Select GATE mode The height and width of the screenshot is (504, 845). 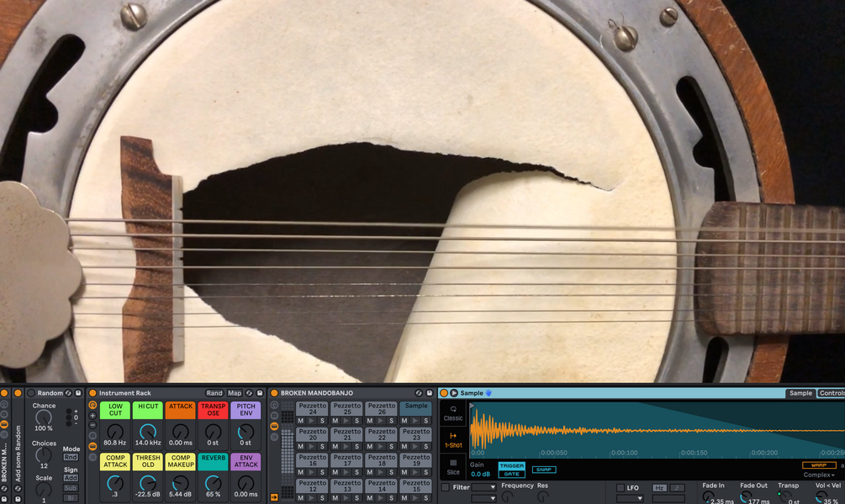click(x=511, y=474)
